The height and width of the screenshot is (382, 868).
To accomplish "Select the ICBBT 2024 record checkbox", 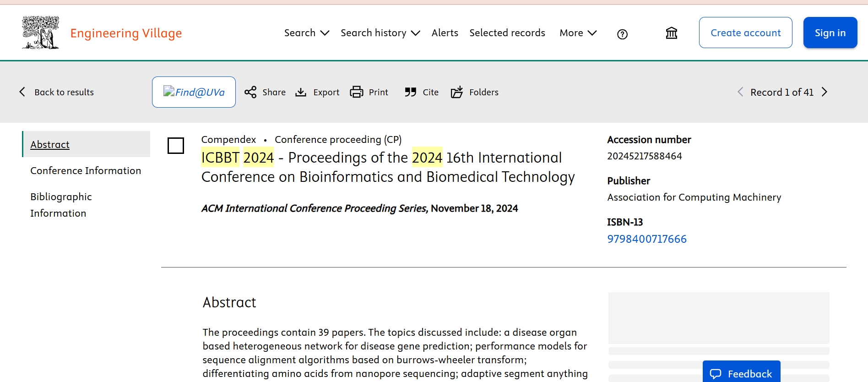I will (x=176, y=146).
